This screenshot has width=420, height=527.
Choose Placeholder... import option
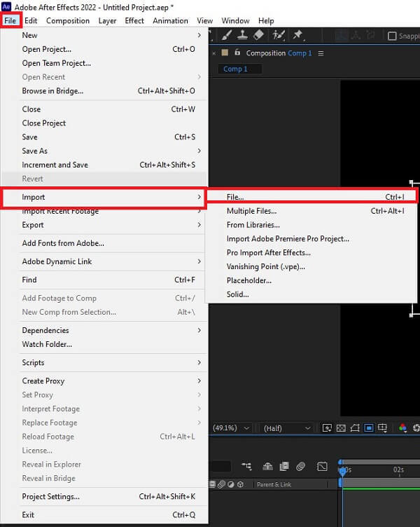(x=311, y=280)
